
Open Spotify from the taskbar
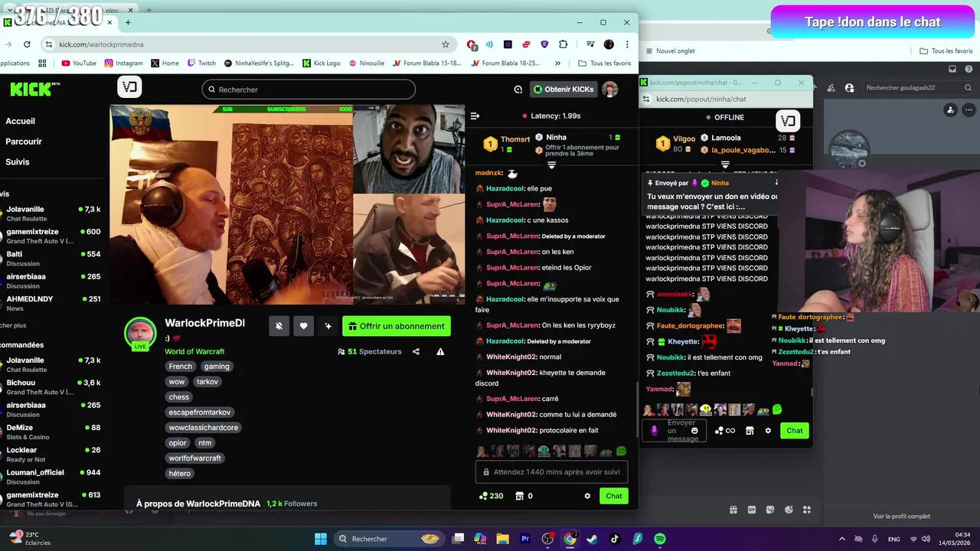[660, 539]
